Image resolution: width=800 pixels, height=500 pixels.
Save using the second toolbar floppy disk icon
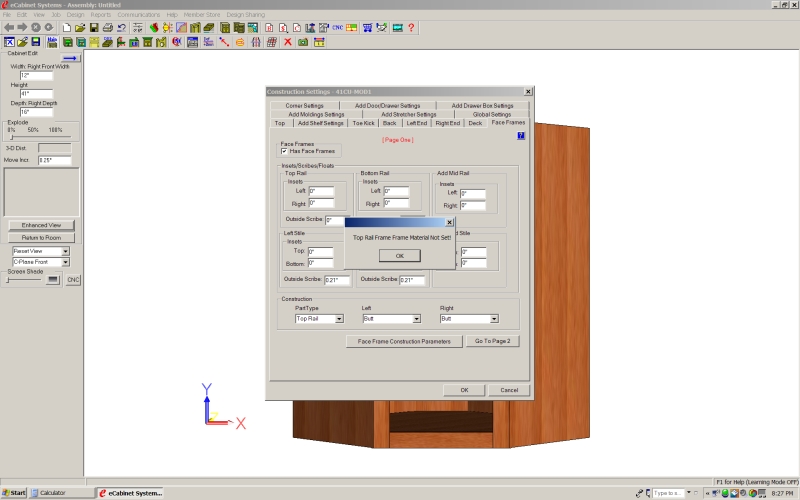point(36,42)
